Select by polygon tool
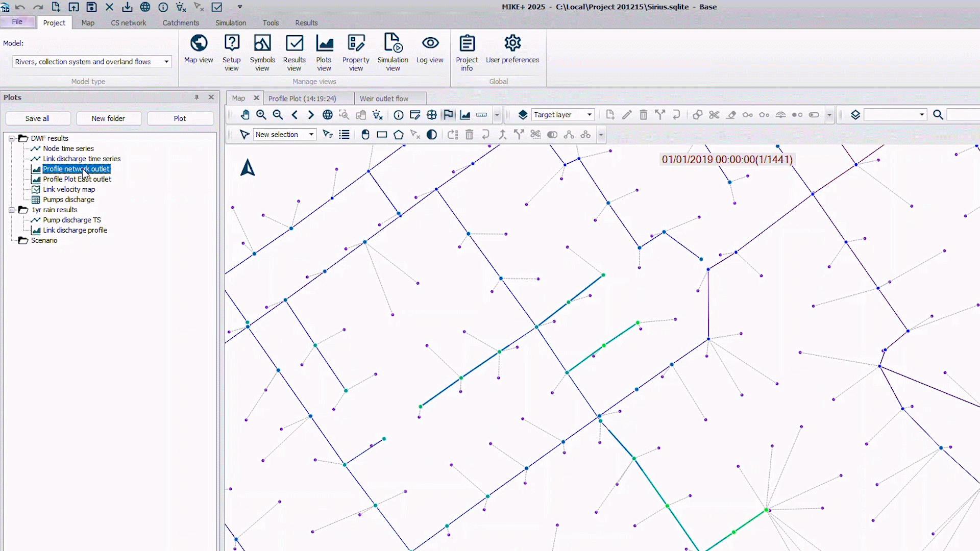The image size is (980, 551). click(x=399, y=135)
